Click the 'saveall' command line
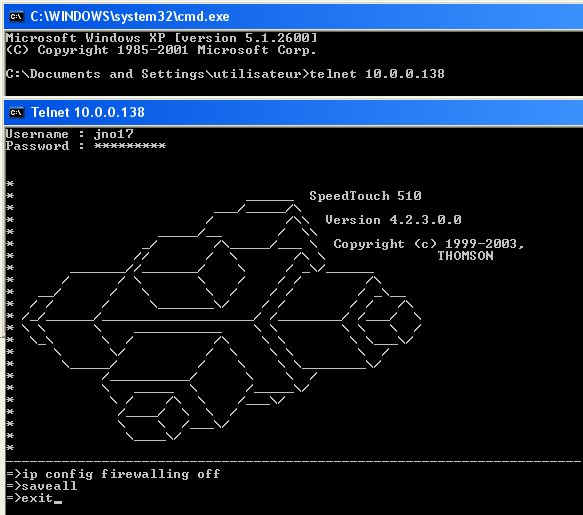The width and height of the screenshot is (583, 515). tap(42, 486)
